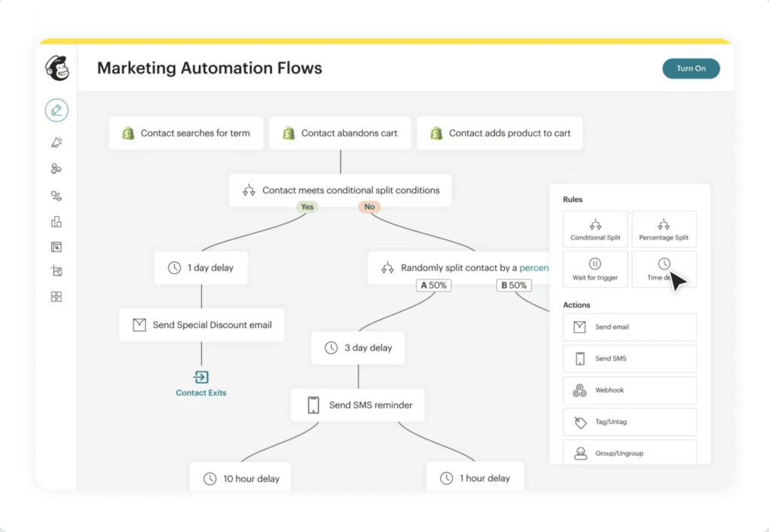Image resolution: width=769 pixels, height=532 pixels.
Task: Open the analytics bar chart sidebar icon
Action: point(56,222)
